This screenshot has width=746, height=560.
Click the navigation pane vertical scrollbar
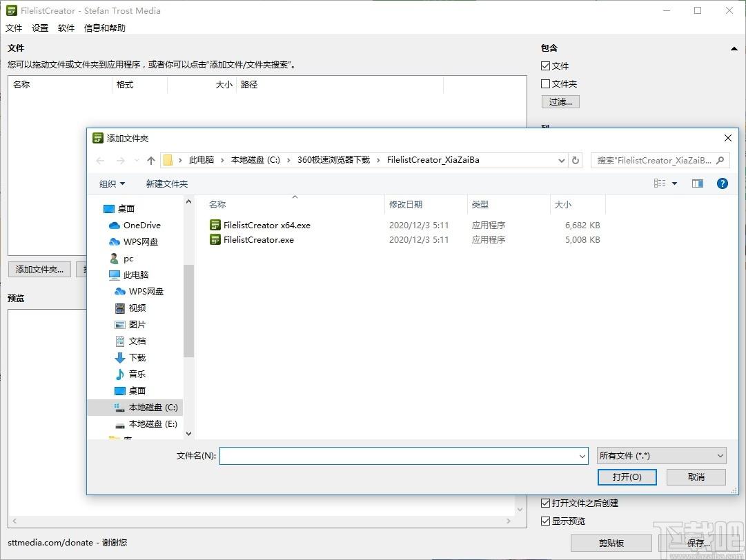189,310
